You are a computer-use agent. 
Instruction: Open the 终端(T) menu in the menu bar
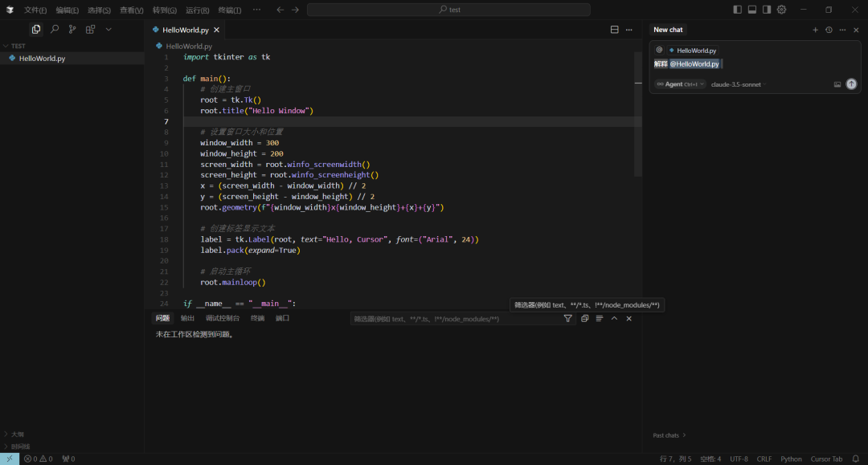click(230, 10)
